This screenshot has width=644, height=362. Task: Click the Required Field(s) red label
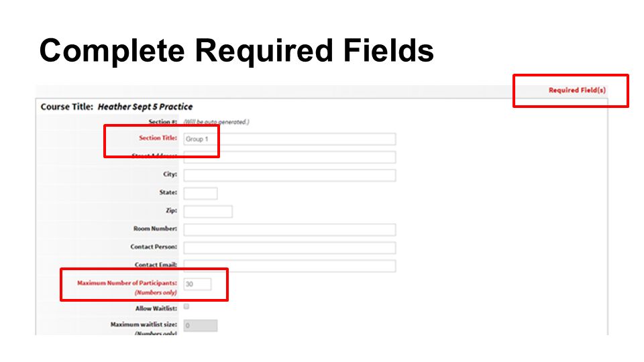pos(577,90)
